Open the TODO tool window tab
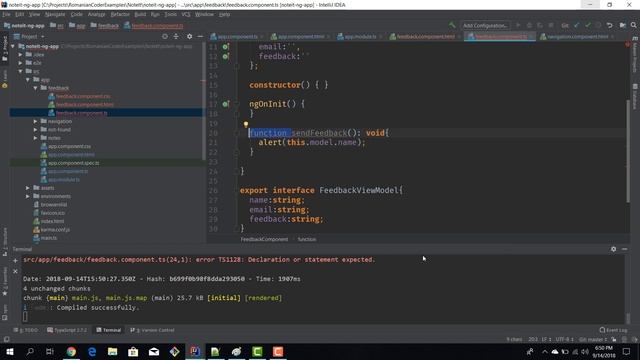Viewport: 640px width, 360px height. 27,330
